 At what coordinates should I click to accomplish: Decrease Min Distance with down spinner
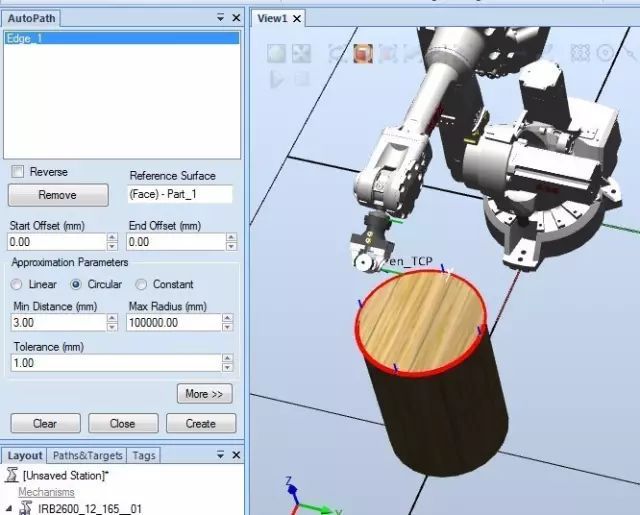(112, 327)
